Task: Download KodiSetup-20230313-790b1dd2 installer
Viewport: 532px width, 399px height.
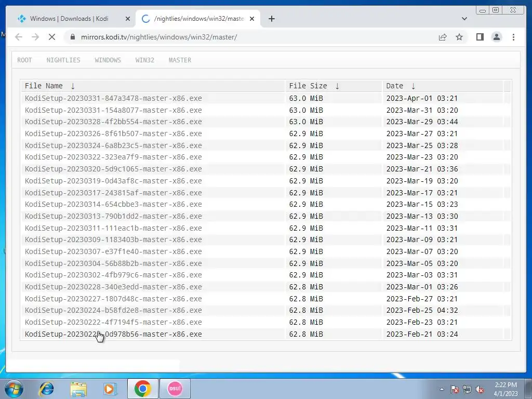Action: click(x=113, y=216)
